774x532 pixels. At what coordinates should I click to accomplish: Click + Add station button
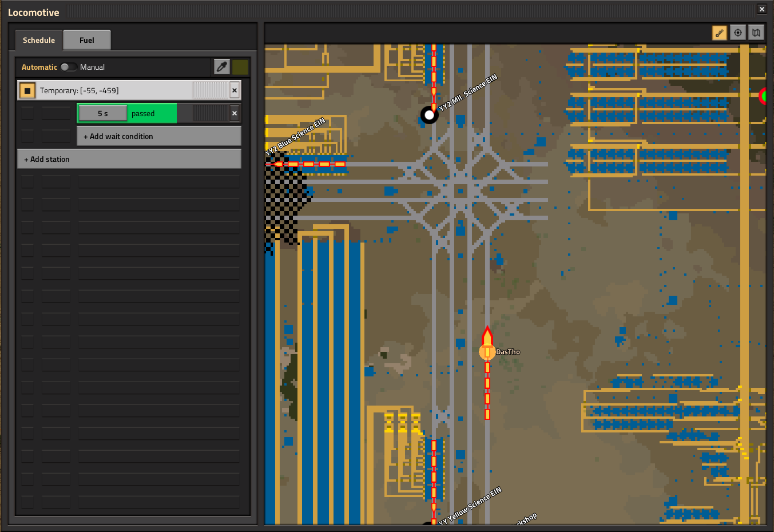[x=129, y=159]
